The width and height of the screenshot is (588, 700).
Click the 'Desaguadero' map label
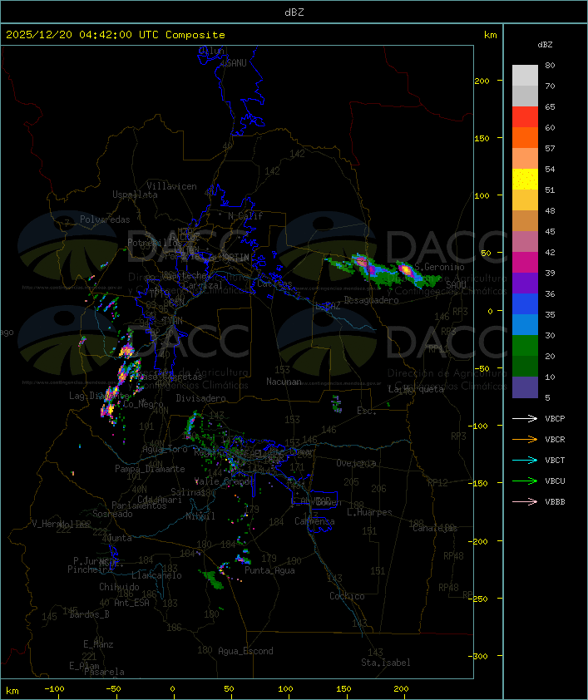point(371,300)
